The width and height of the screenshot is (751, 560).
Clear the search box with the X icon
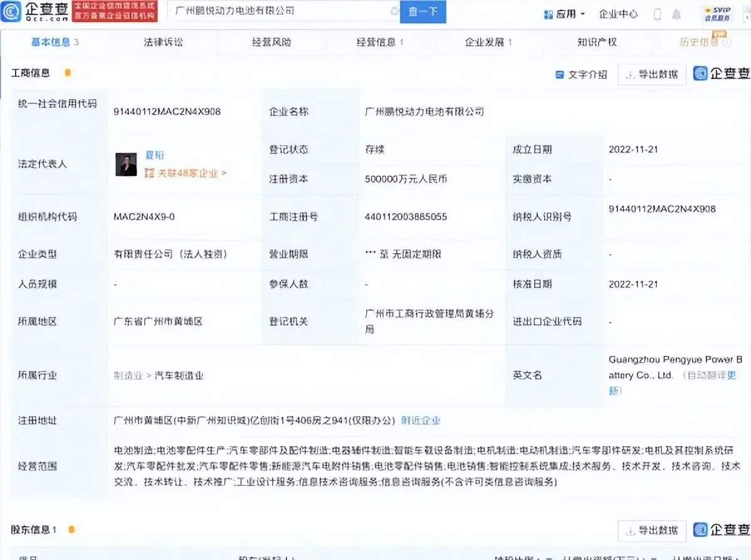(395, 11)
